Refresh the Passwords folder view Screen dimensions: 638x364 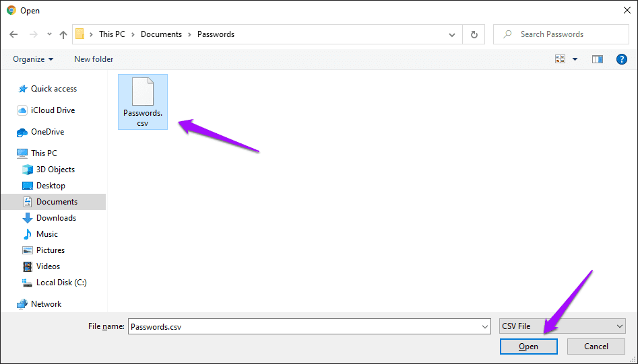point(474,34)
